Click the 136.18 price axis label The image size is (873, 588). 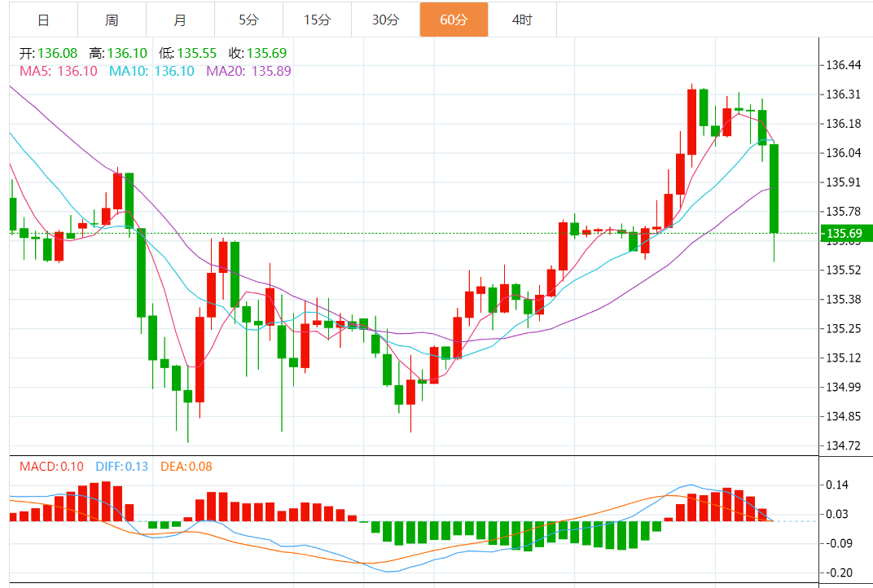point(844,124)
